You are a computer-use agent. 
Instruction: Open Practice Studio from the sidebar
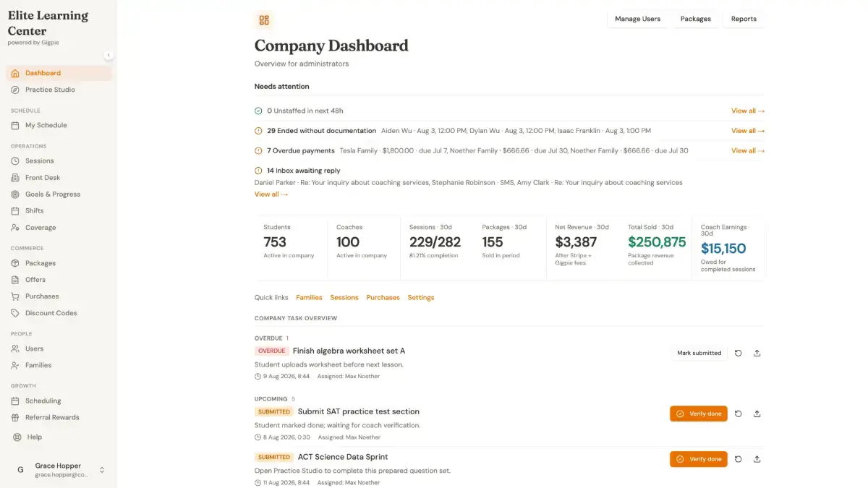click(59, 90)
